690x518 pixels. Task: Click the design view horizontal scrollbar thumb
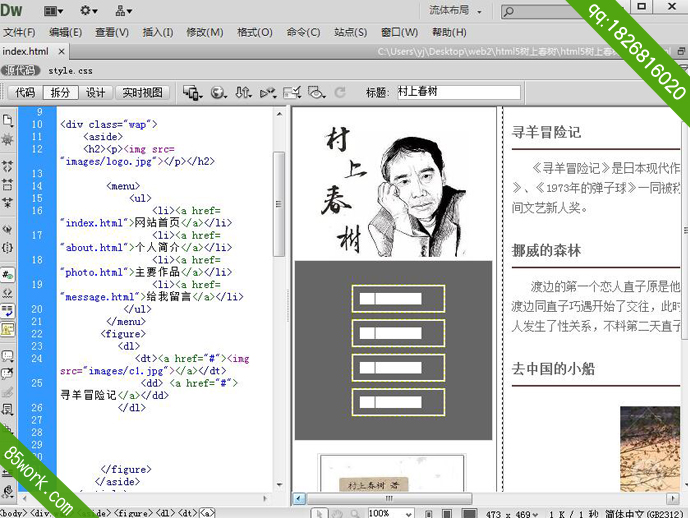pyautogui.click(x=389, y=499)
